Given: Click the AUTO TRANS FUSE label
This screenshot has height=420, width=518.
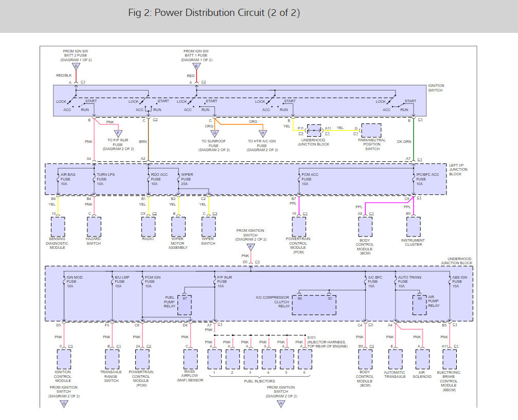Looking at the screenshot, I should point(409,282).
